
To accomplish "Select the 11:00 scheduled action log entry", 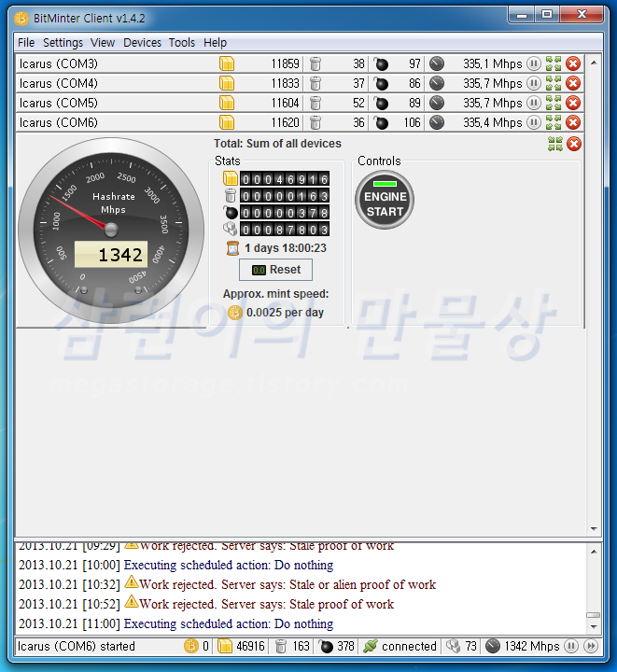I will 175,623.
